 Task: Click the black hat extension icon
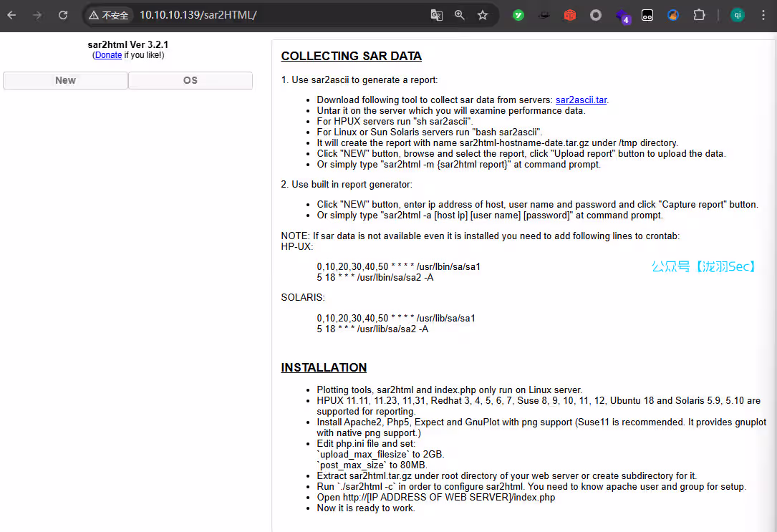pyautogui.click(x=544, y=15)
